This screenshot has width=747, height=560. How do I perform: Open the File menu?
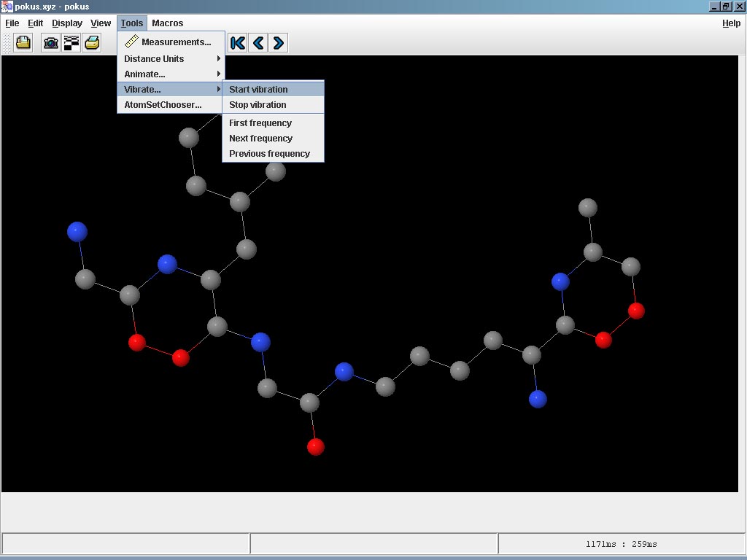[x=12, y=23]
